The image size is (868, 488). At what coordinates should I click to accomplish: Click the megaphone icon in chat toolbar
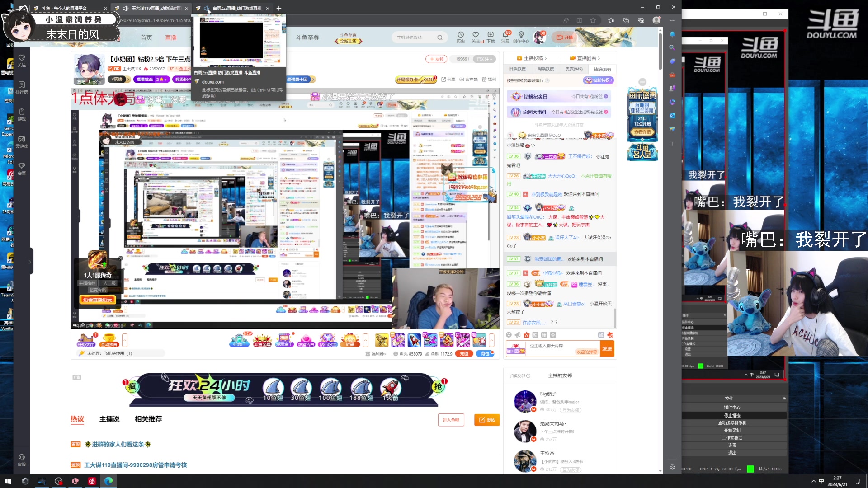coord(518,335)
